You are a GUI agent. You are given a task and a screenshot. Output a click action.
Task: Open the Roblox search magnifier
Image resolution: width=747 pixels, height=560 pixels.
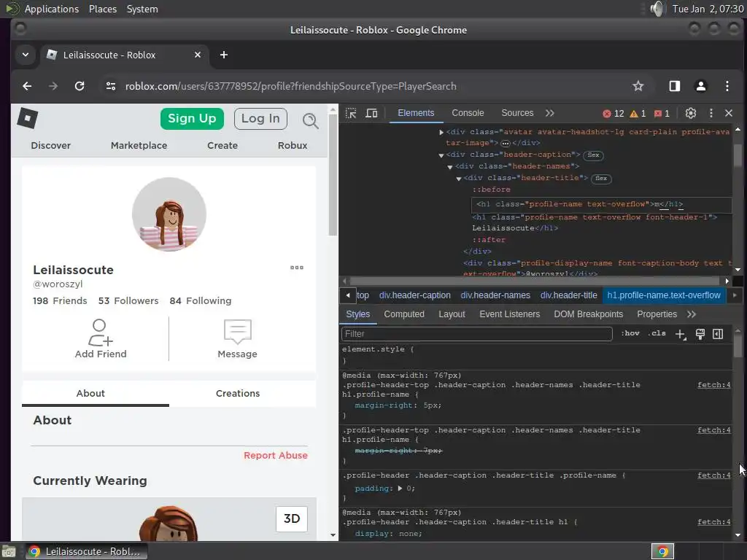pyautogui.click(x=311, y=120)
